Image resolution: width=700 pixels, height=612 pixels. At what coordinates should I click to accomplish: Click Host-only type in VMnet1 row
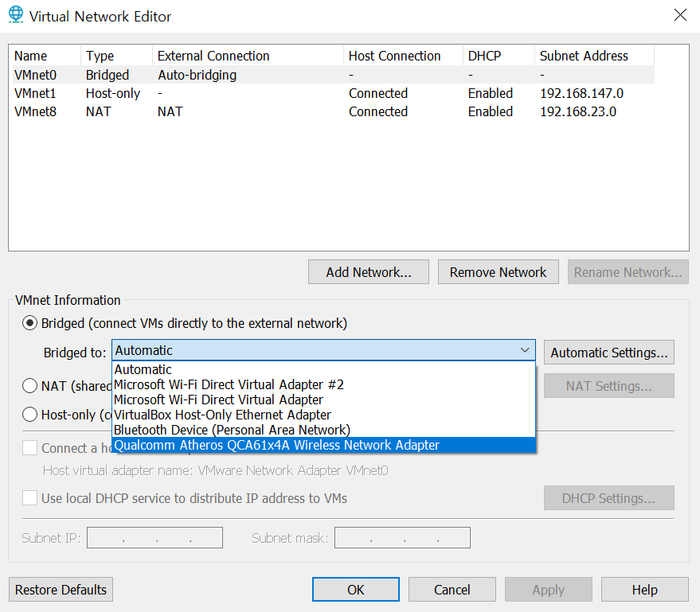[x=113, y=93]
